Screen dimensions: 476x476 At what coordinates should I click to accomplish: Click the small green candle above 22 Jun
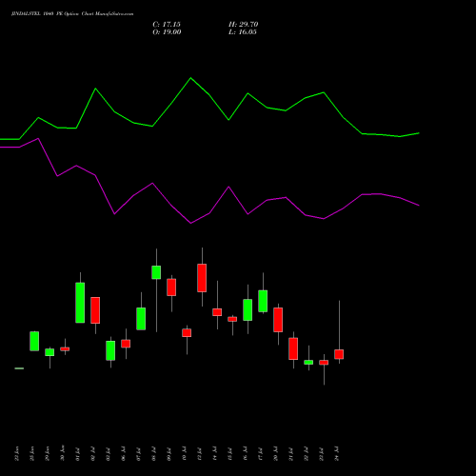pyautogui.click(x=19, y=368)
